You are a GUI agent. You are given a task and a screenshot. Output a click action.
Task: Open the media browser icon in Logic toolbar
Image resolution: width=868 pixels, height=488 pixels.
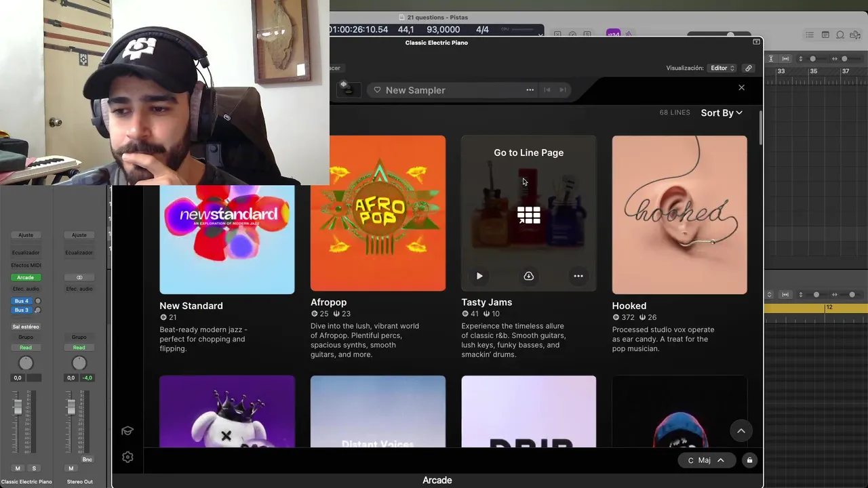coord(856,35)
